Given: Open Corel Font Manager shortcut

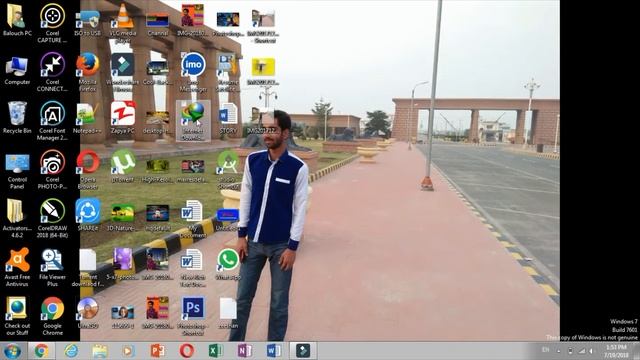Looking at the screenshot, I should [52, 121].
